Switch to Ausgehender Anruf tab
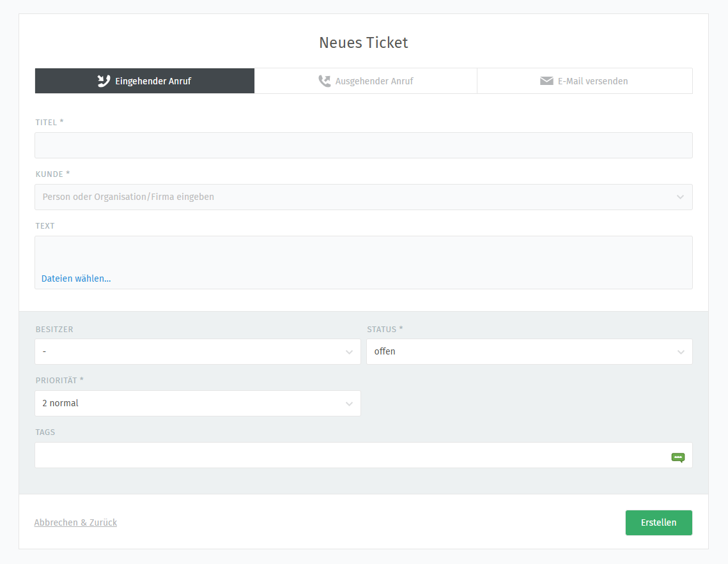This screenshot has width=728, height=564. pos(366,80)
